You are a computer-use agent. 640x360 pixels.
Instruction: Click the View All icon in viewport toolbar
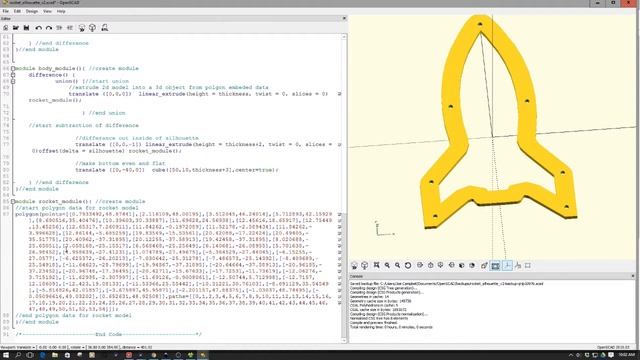click(x=376, y=265)
